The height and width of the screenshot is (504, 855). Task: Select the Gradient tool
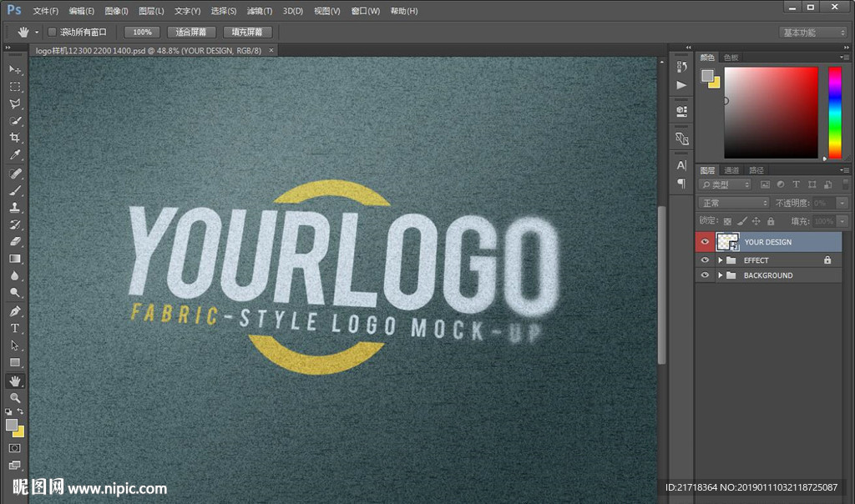coord(15,259)
